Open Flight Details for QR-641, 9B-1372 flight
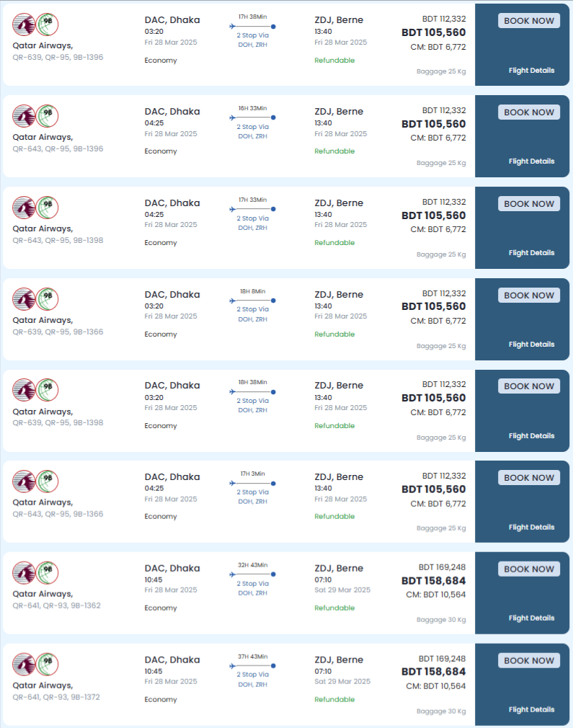Image resolution: width=573 pixels, height=728 pixels. (x=531, y=709)
